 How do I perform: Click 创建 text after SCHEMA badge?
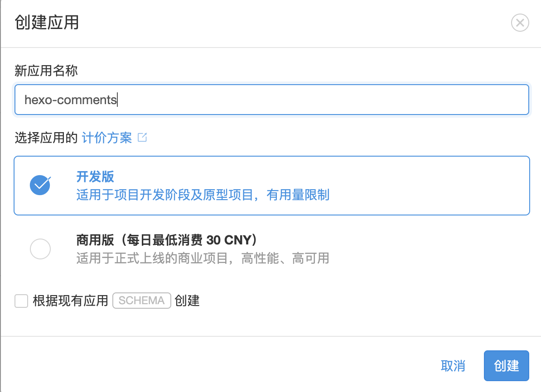tap(187, 301)
